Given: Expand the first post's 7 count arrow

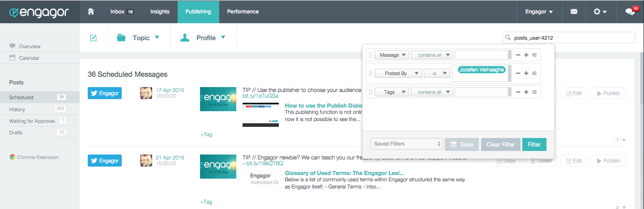Looking at the screenshot, I should tap(624, 140).
